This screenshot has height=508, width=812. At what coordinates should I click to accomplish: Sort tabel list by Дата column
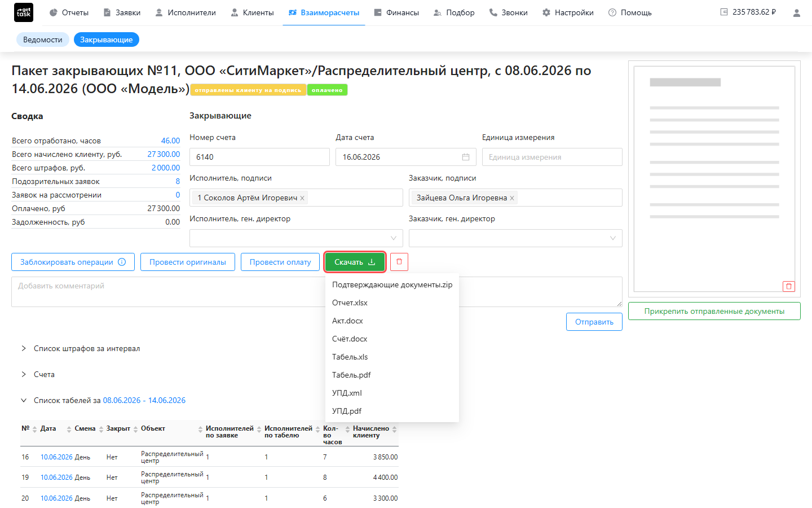tap(69, 429)
